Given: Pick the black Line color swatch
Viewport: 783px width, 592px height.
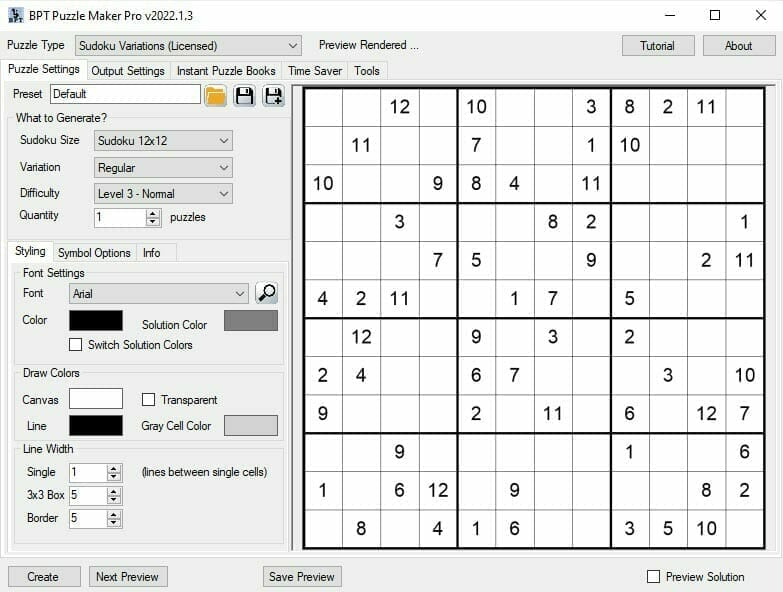Looking at the screenshot, I should coord(96,426).
